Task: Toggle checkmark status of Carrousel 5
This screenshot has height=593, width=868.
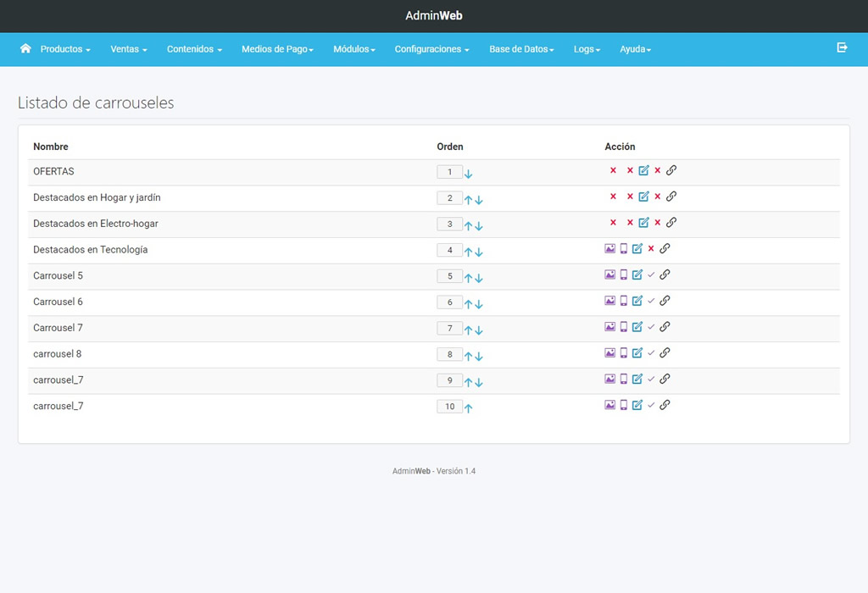Action: point(651,275)
